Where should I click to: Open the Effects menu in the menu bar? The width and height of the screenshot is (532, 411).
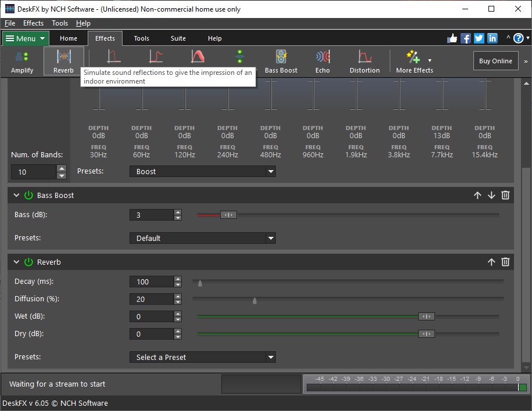[x=33, y=23]
